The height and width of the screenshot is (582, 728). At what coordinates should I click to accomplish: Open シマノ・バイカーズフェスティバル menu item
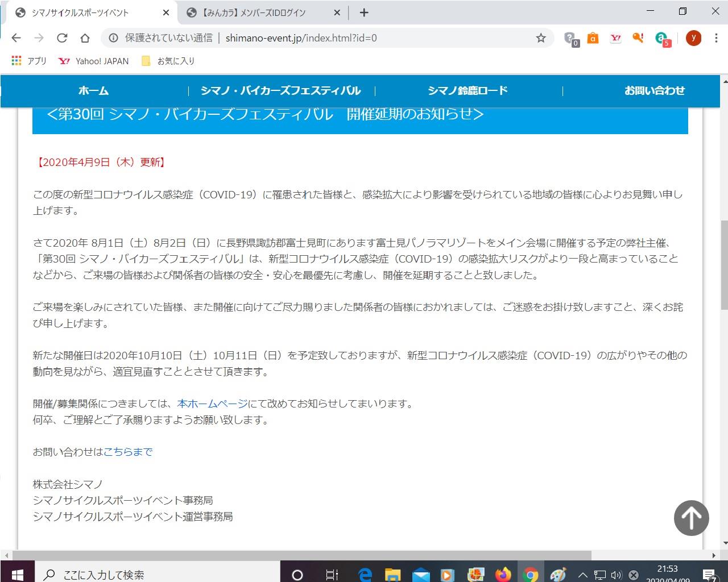point(281,90)
